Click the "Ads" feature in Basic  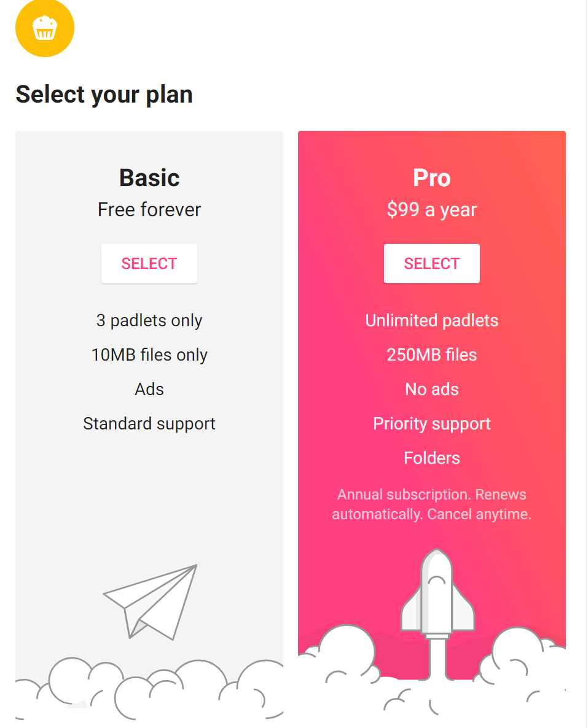[x=149, y=389]
